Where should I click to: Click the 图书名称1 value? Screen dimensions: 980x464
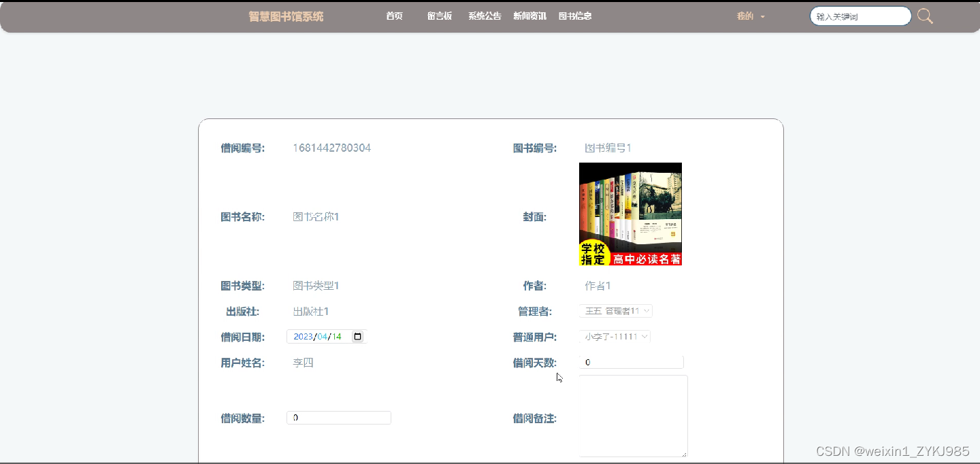(316, 217)
